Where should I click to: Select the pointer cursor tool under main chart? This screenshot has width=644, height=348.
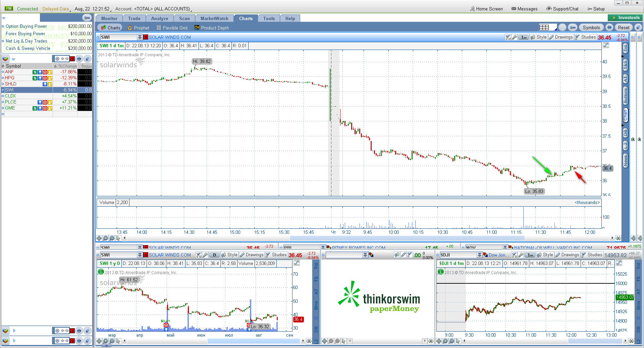pos(118,238)
